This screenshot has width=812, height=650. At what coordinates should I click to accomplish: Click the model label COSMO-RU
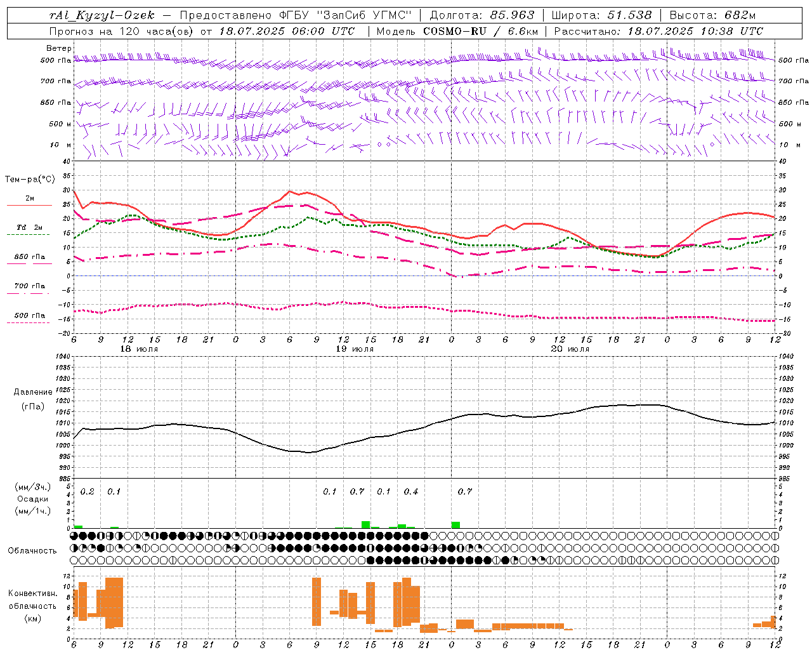(x=454, y=31)
